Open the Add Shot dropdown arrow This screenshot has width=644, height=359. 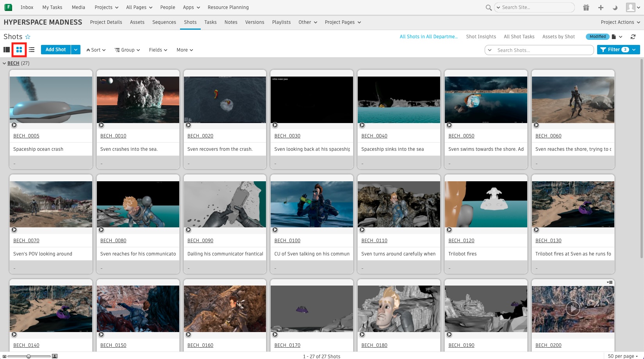pyautogui.click(x=76, y=50)
